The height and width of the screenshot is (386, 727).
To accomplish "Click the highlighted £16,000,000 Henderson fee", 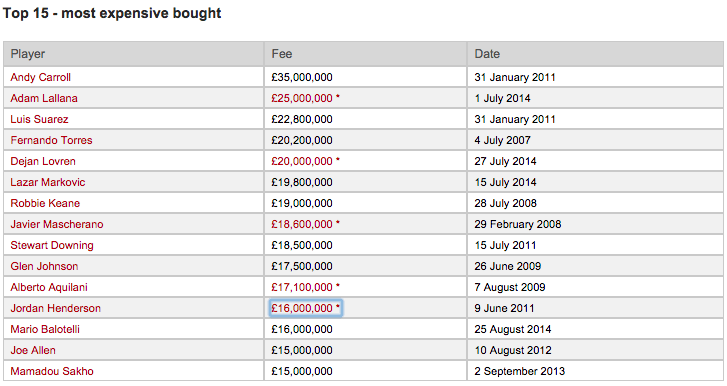I will pyautogui.click(x=305, y=308).
